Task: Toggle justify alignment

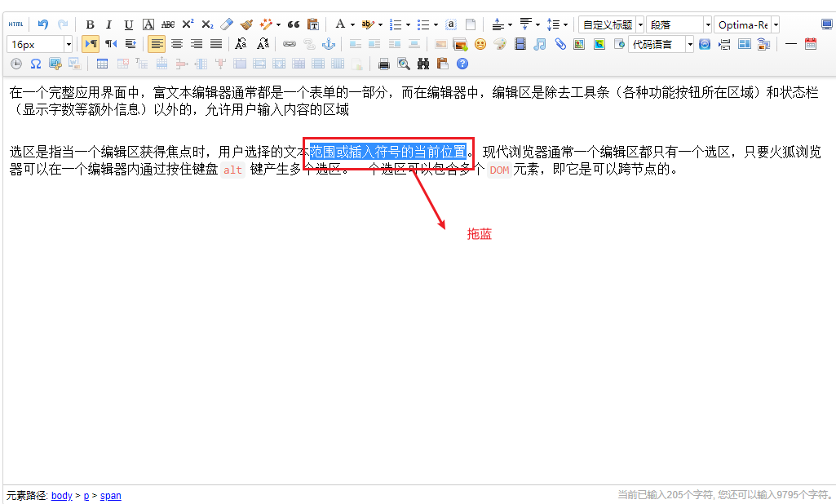Action: 216,44
